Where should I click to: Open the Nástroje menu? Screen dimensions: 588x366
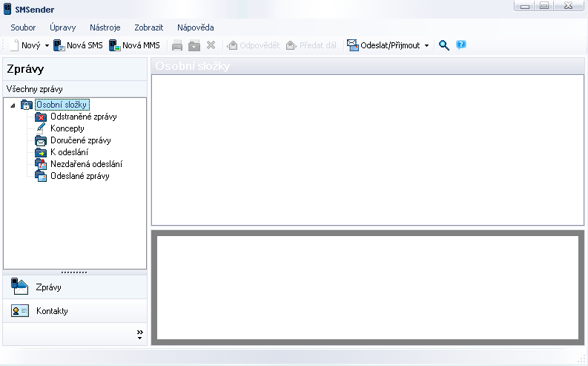105,27
